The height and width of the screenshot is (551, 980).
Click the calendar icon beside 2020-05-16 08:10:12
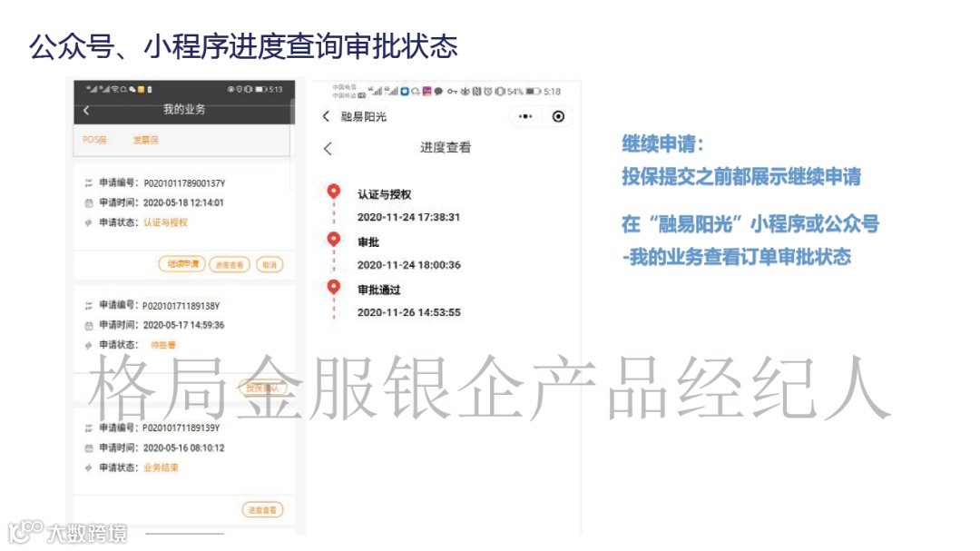(88, 448)
